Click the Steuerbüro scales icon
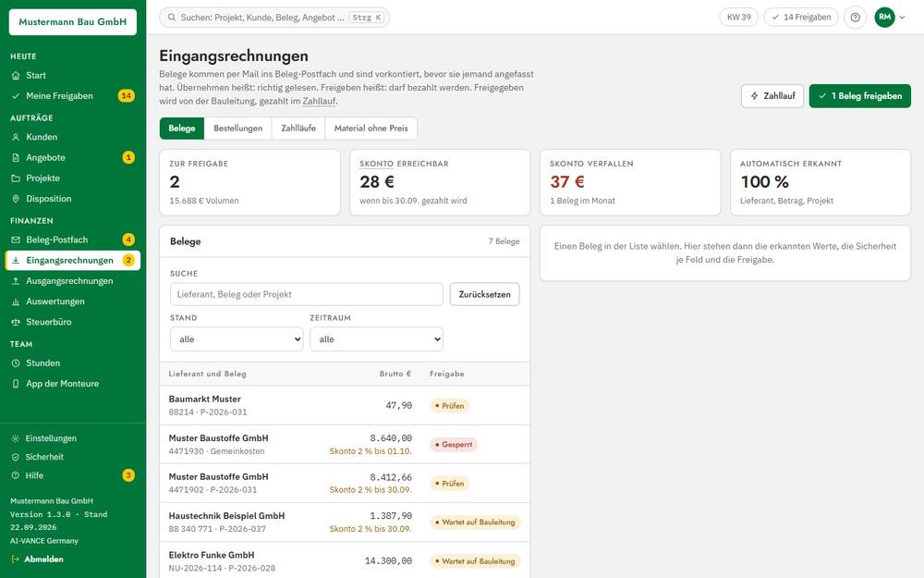This screenshot has height=578, width=924. (x=16, y=322)
